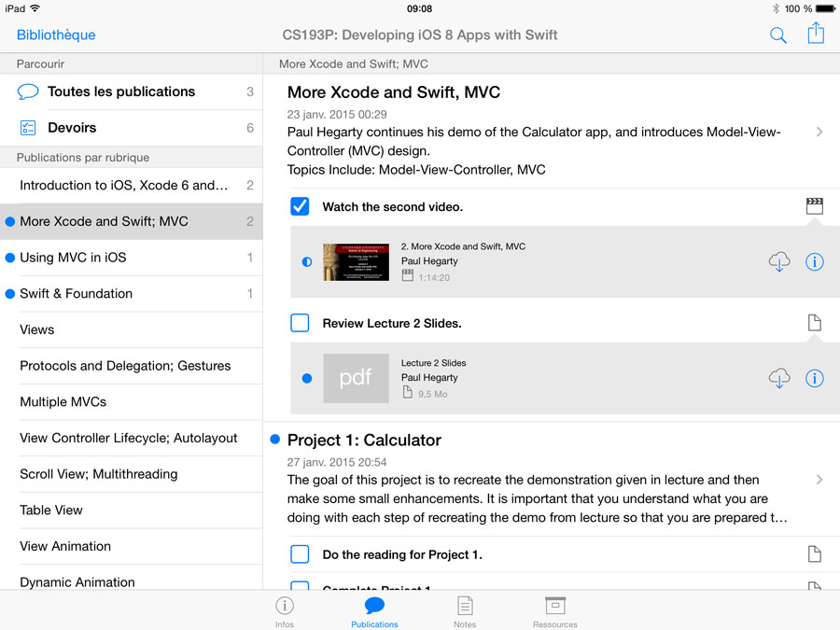Click the video duration '1:14:20'

pos(434,277)
